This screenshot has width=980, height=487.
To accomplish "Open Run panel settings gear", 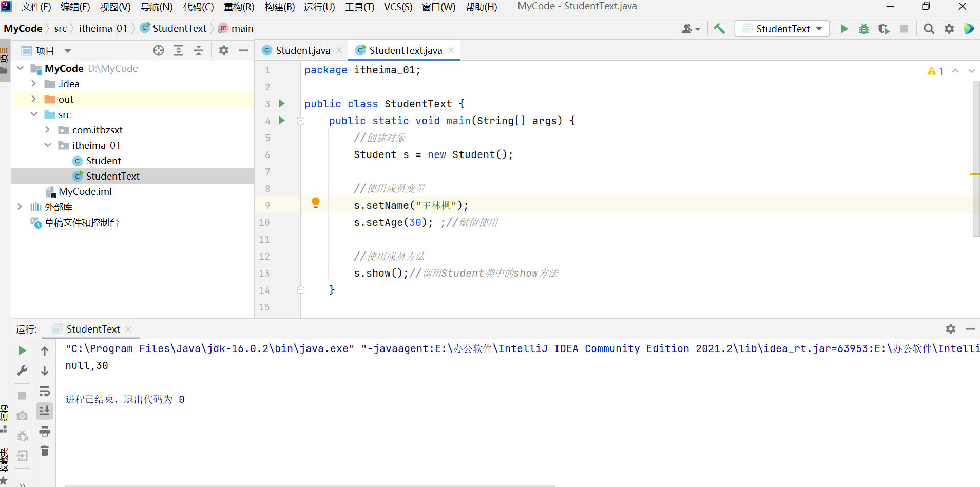I will click(951, 329).
